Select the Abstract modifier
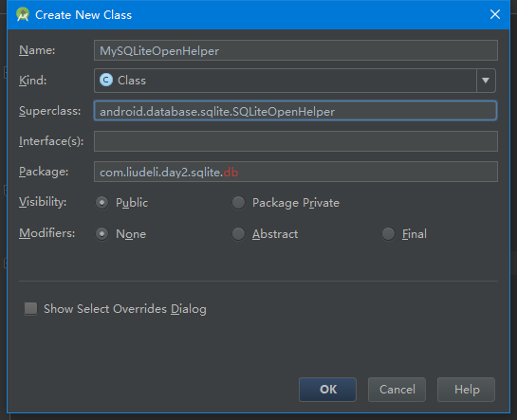Viewport: 517px width, 420px height. pos(238,234)
